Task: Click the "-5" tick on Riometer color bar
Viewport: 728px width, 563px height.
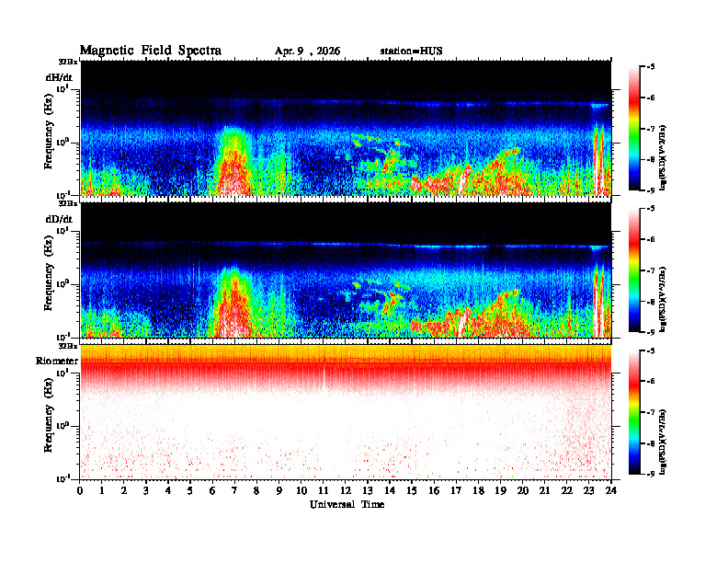Action: click(x=651, y=350)
